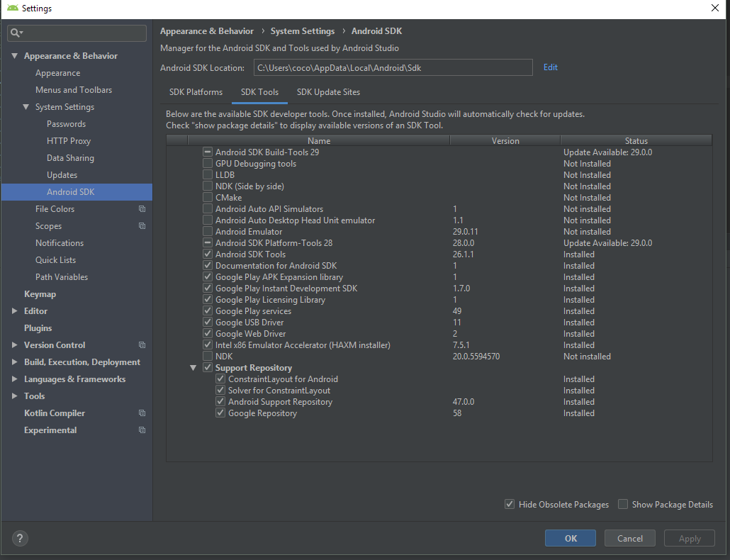Expand Version Control settings node

(14, 345)
